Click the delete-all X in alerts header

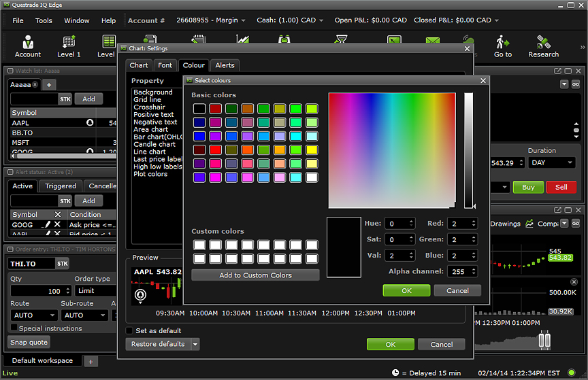pos(58,214)
